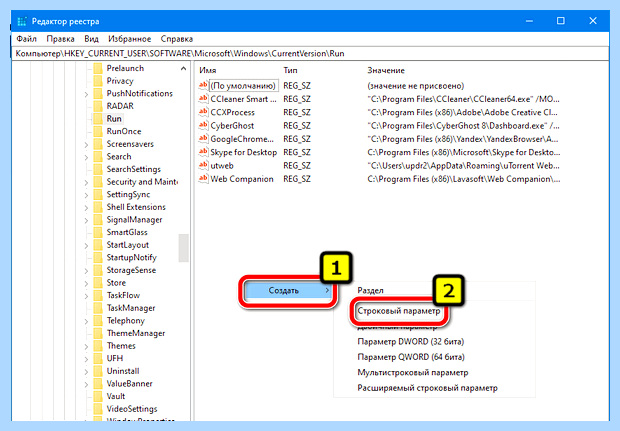This screenshot has height=431, width=620.
Task: Click the ThemeManager folder icon
Action: tap(98, 333)
